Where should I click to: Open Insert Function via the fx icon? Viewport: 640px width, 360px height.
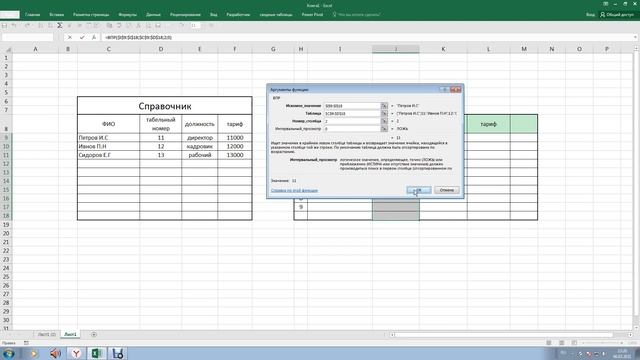[x=94, y=37]
